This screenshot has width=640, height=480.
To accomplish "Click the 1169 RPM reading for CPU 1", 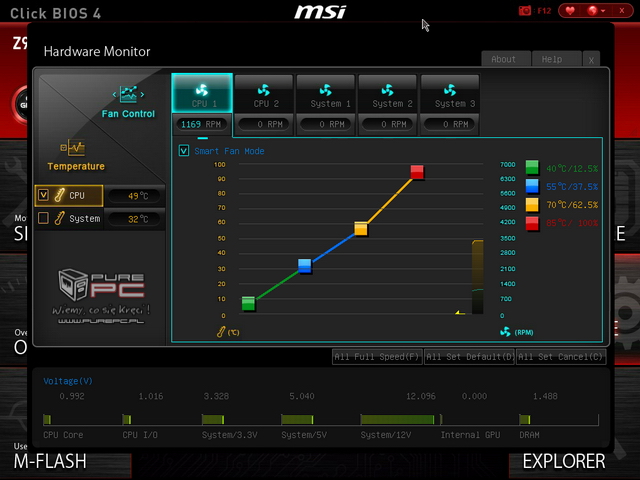I will click(201, 124).
